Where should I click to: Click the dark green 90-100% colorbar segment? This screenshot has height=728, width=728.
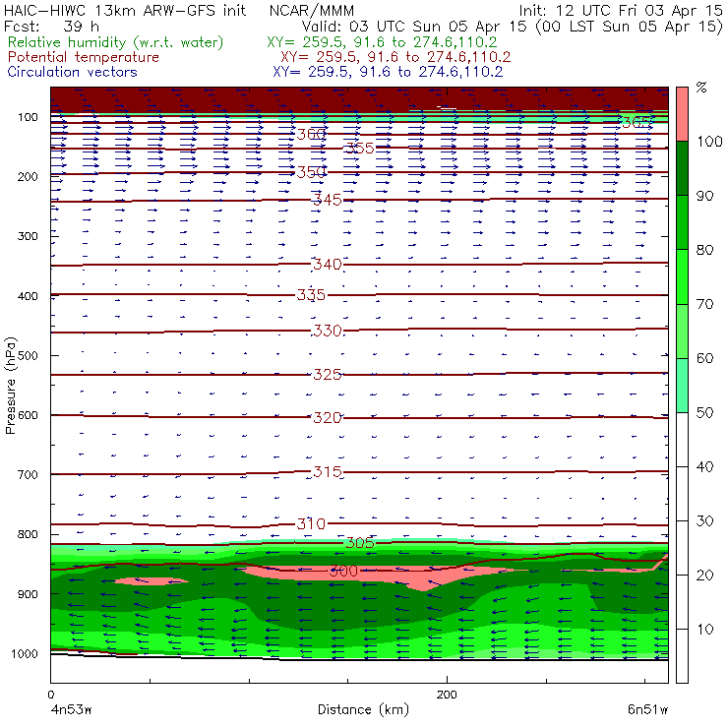click(x=682, y=168)
